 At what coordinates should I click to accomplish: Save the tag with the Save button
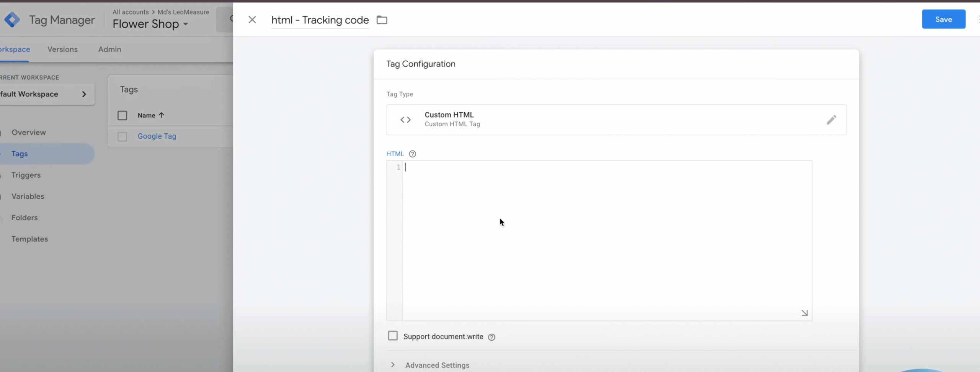click(x=943, y=20)
